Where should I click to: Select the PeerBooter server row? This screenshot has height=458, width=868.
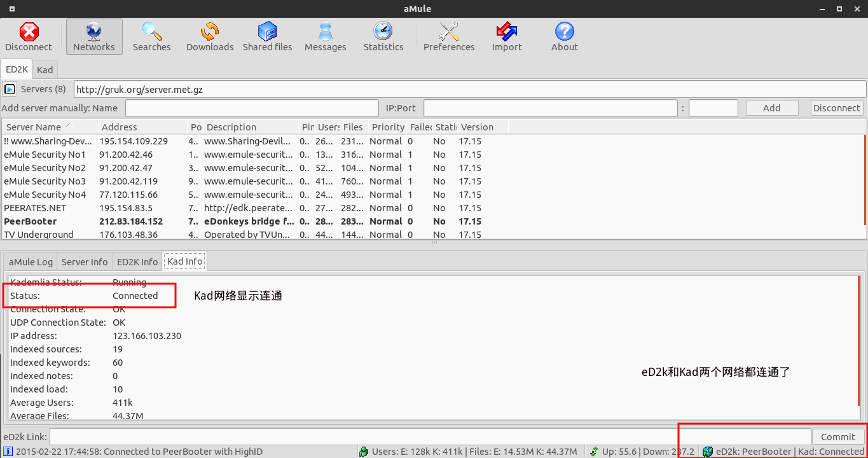(x=432, y=221)
